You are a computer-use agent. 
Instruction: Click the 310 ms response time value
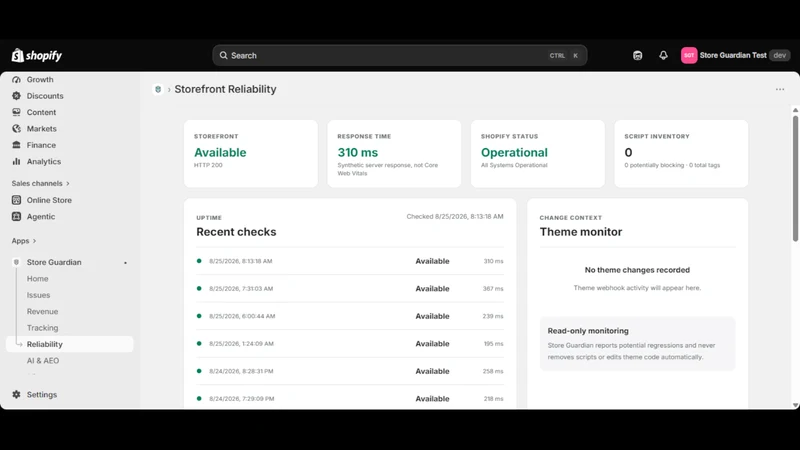(358, 153)
